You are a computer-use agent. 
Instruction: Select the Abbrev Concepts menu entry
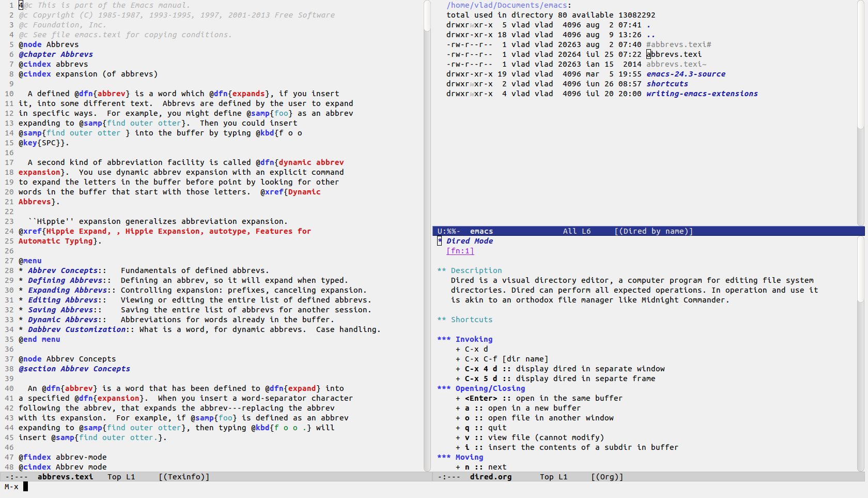pyautogui.click(x=63, y=270)
